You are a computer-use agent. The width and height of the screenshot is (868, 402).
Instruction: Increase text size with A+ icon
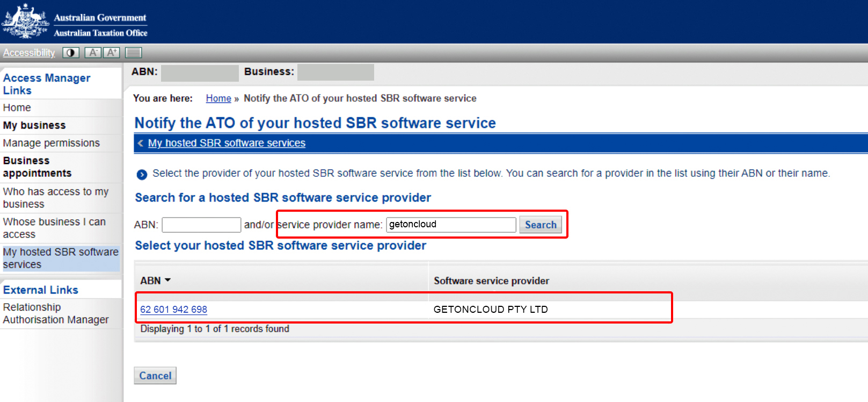112,53
